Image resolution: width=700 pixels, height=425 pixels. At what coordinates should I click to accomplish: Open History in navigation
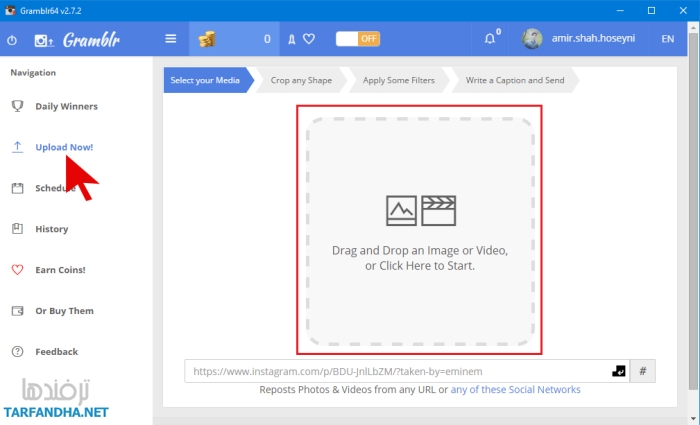point(52,229)
